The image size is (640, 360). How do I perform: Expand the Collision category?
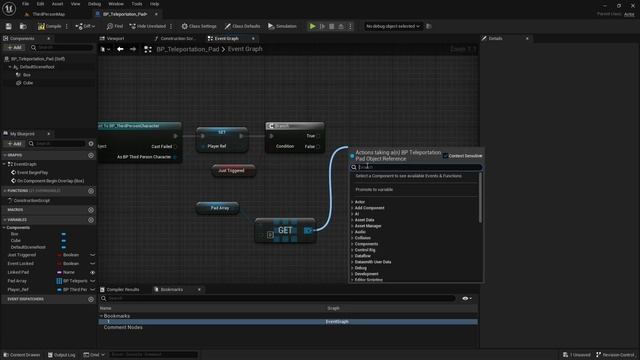point(353,238)
